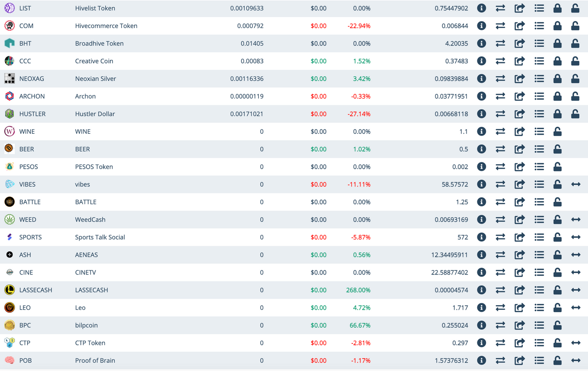Click exchange arrows icon in PESOS row
This screenshot has height=371, width=588.
(x=500, y=167)
